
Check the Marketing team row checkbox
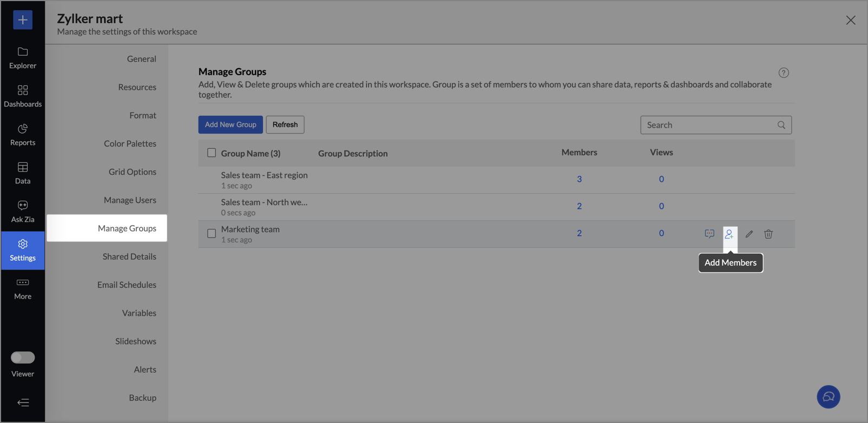coord(212,234)
